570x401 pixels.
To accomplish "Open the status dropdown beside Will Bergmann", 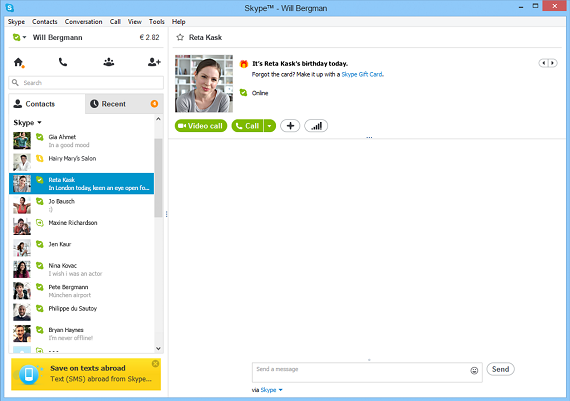I will pyautogui.click(x=20, y=37).
